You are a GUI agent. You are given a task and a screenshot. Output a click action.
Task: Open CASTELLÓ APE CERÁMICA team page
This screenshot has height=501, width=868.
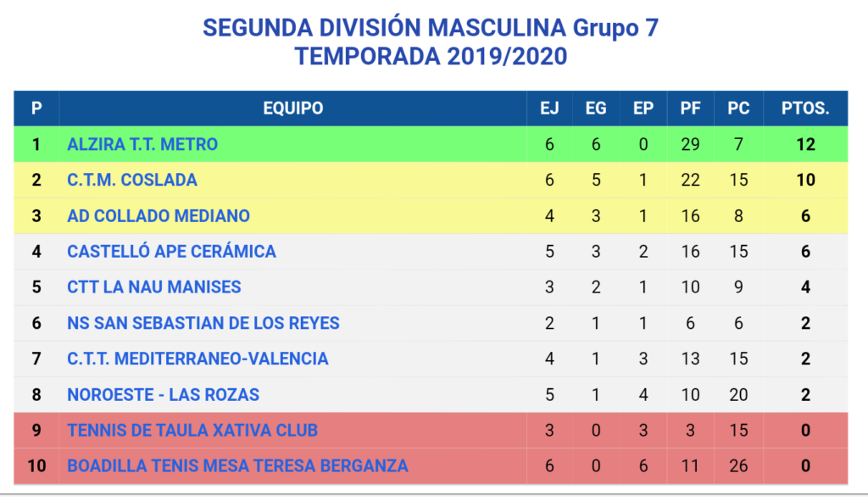click(x=171, y=251)
